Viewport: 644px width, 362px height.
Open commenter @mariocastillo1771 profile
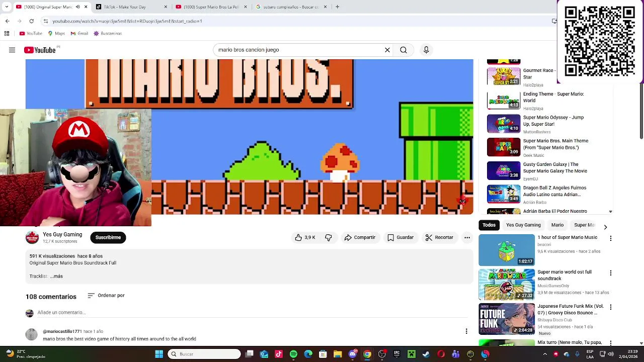coord(62,332)
